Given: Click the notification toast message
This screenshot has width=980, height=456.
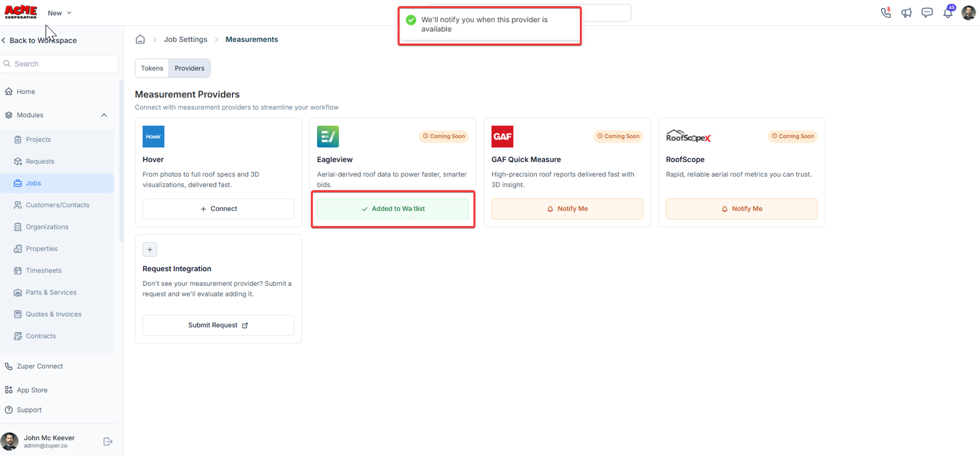Looking at the screenshot, I should [x=489, y=25].
